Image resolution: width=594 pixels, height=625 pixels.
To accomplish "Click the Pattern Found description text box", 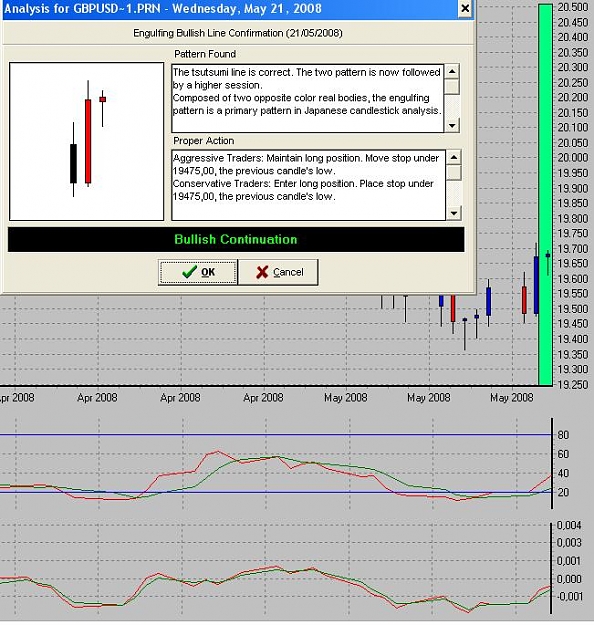I will pos(308,98).
